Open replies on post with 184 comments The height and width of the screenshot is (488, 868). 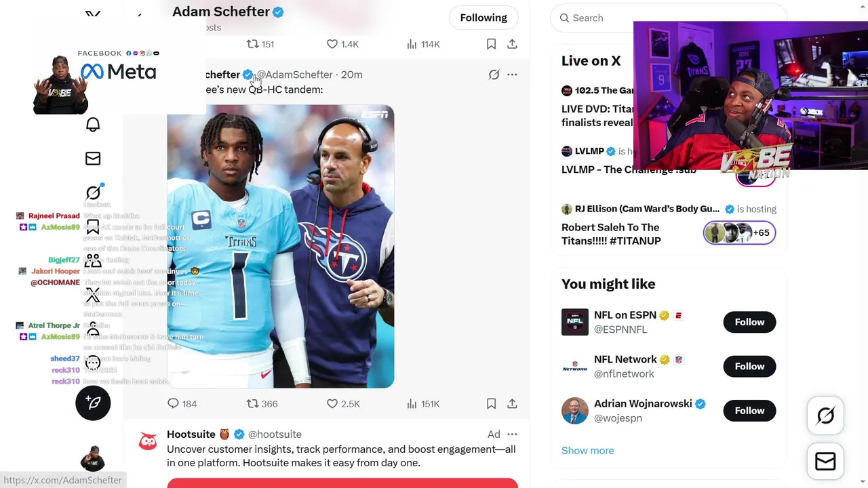182,404
